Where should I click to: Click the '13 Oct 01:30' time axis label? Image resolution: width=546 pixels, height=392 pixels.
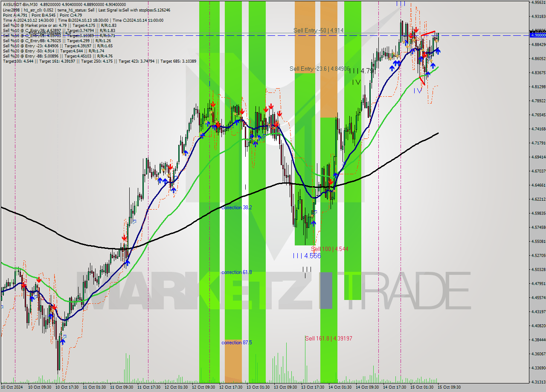[258, 387]
